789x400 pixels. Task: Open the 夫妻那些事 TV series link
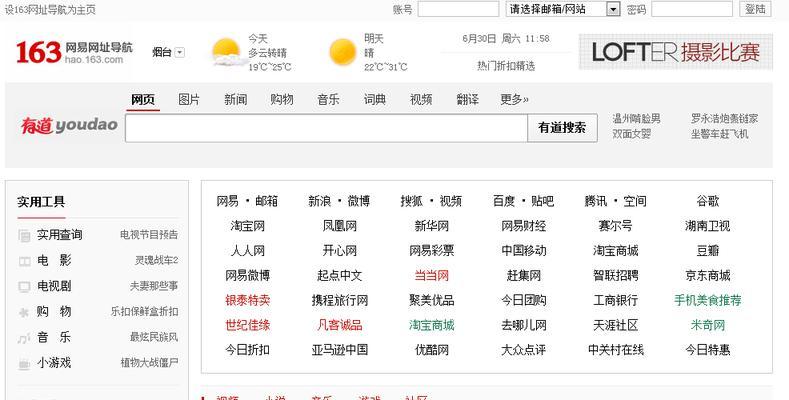click(x=154, y=286)
